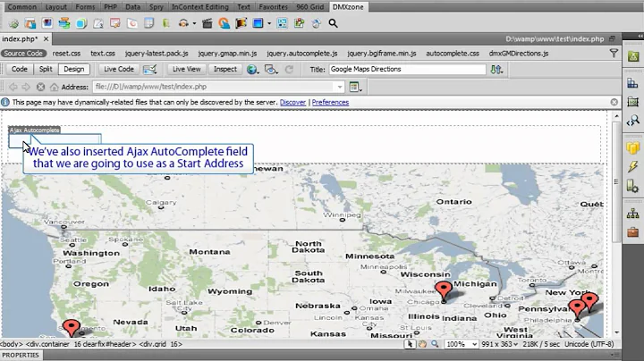644x361 pixels.
Task: Select the arrow Select tool in status bar
Action: point(410,344)
